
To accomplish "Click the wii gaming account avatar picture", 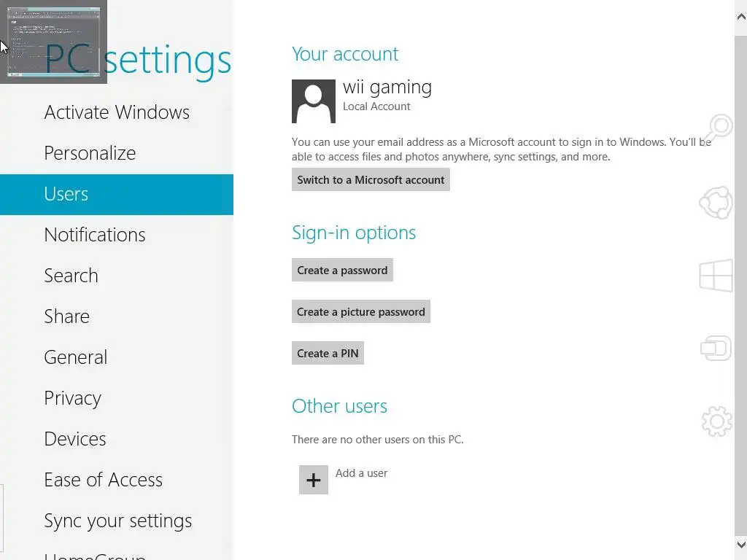I will (x=314, y=101).
